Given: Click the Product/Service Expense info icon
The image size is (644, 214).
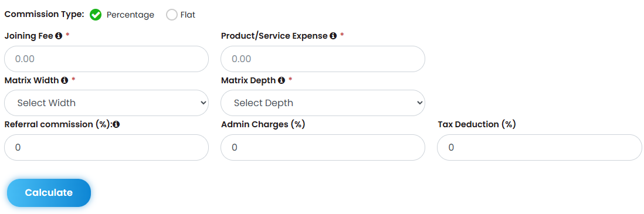Looking at the screenshot, I should pos(333,36).
